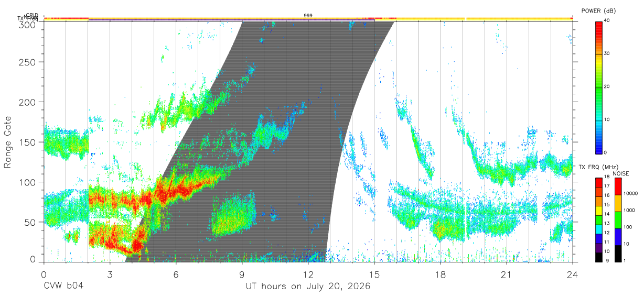Click the cyan 12-13 MHz frequency swatch
The height and width of the screenshot is (297, 644).
598,228
